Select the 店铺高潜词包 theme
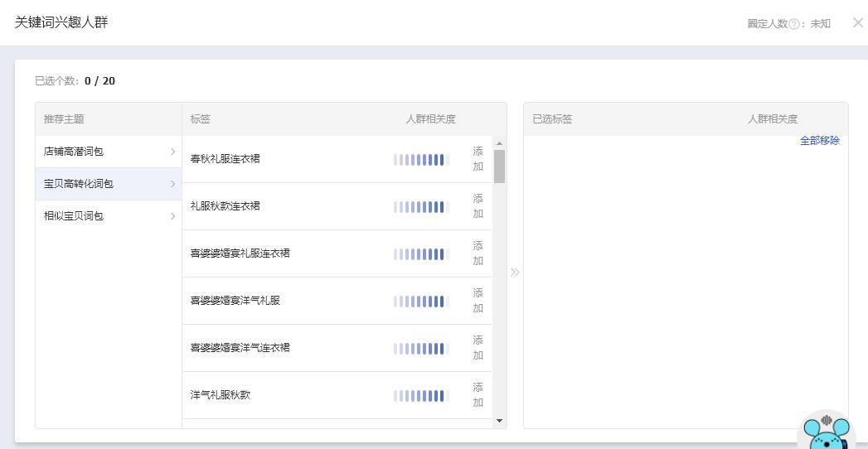The height and width of the screenshot is (449, 868). [x=109, y=152]
